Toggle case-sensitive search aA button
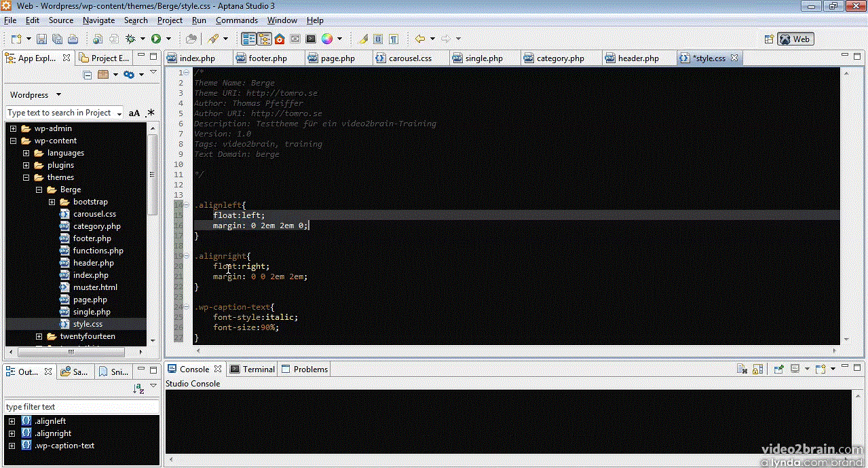This screenshot has height=468, width=868. pyautogui.click(x=134, y=113)
